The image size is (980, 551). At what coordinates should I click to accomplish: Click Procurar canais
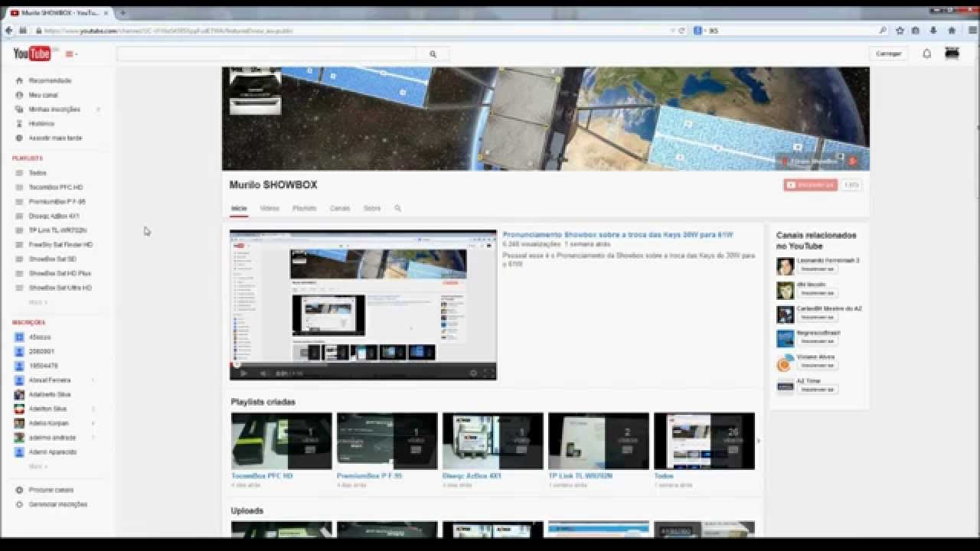coord(51,490)
